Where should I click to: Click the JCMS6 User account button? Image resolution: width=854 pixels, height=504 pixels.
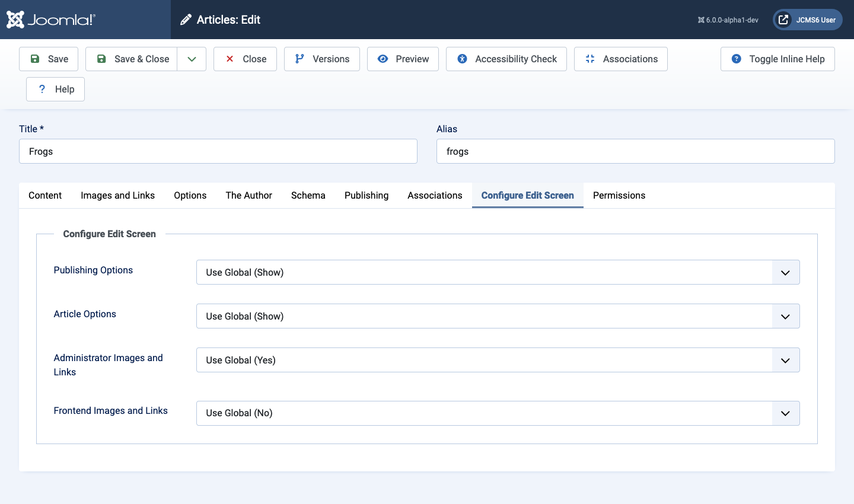point(807,19)
